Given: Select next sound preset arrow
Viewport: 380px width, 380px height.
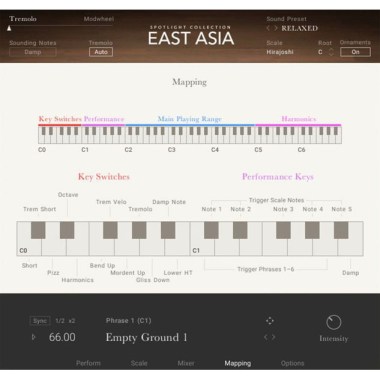Looking at the screenshot, I should point(275,28).
